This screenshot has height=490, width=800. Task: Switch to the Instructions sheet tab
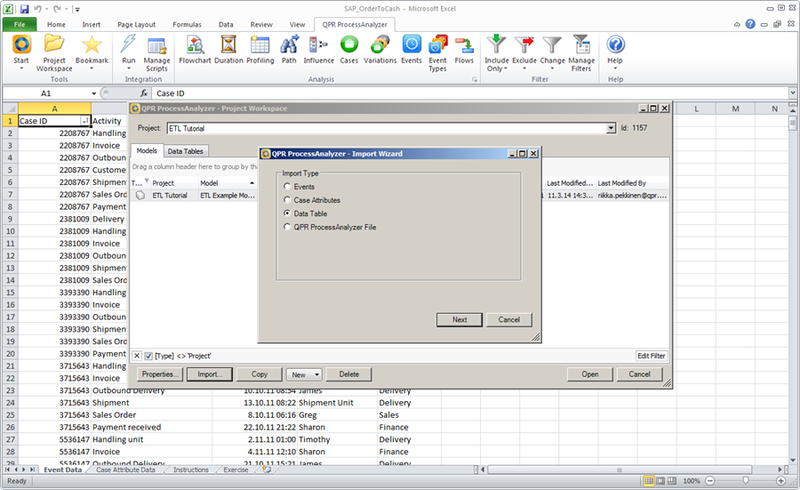pyautogui.click(x=191, y=470)
